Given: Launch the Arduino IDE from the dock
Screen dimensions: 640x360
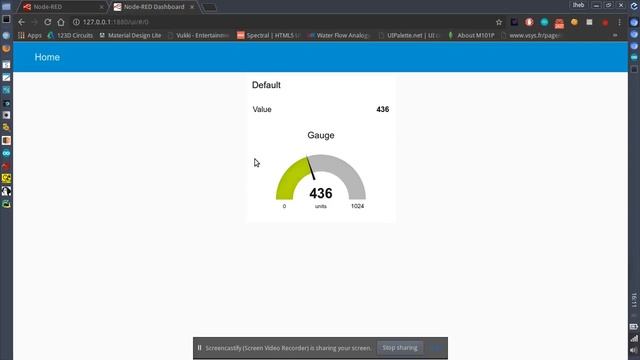Looking at the screenshot, I should (6, 153).
